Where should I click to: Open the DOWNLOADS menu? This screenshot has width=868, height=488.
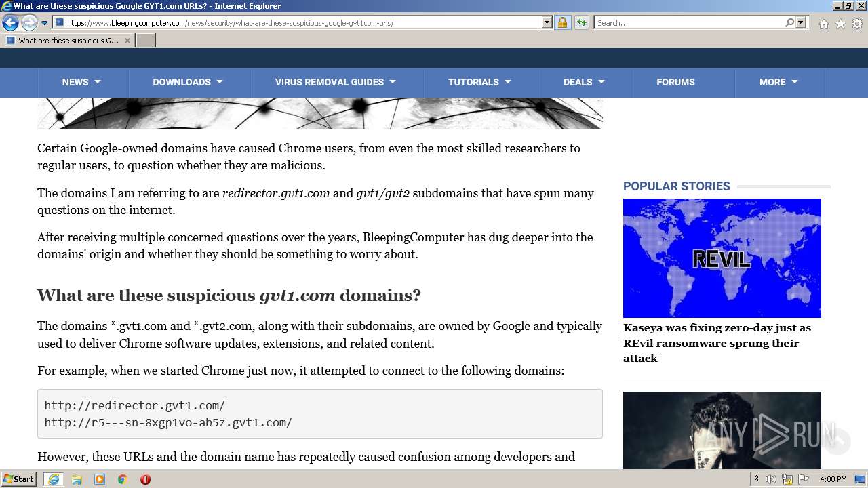(x=188, y=82)
